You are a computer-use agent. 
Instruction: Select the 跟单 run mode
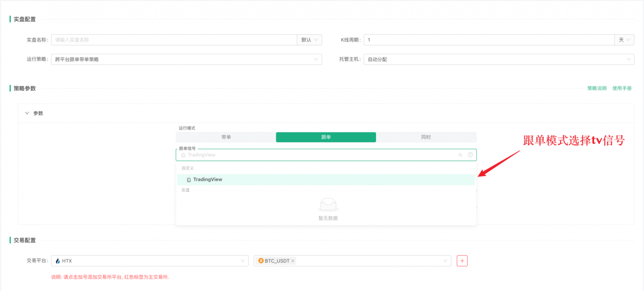pos(325,137)
